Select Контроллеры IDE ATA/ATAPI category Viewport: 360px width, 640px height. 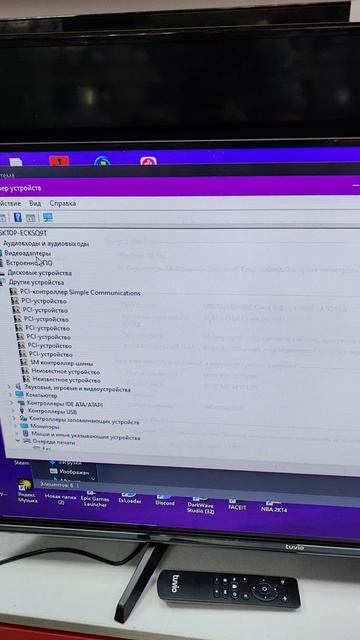[x=65, y=404]
